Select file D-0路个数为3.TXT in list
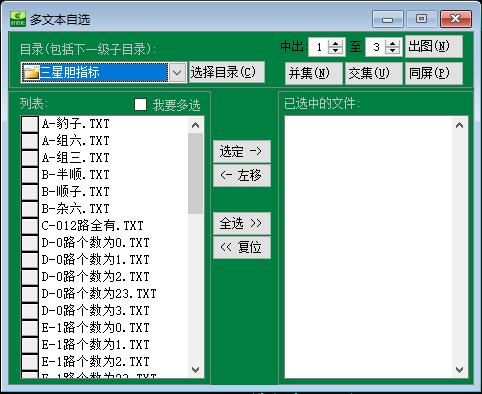 pos(96,311)
